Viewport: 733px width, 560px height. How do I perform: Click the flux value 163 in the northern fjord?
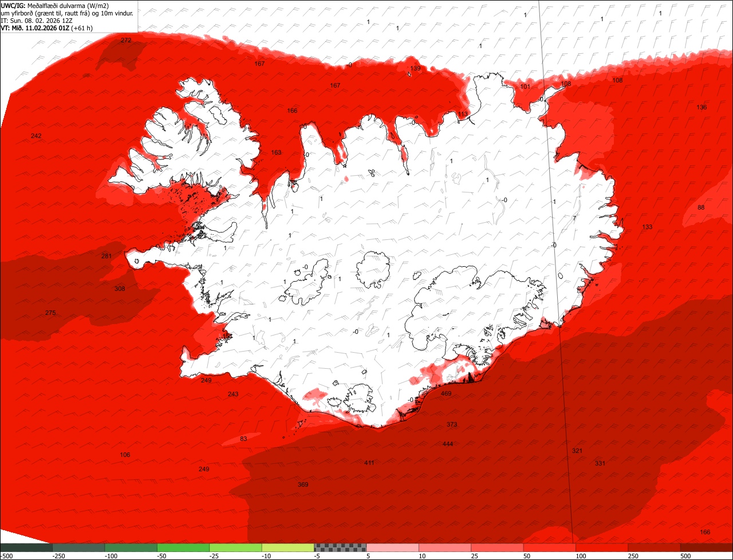pos(276,152)
